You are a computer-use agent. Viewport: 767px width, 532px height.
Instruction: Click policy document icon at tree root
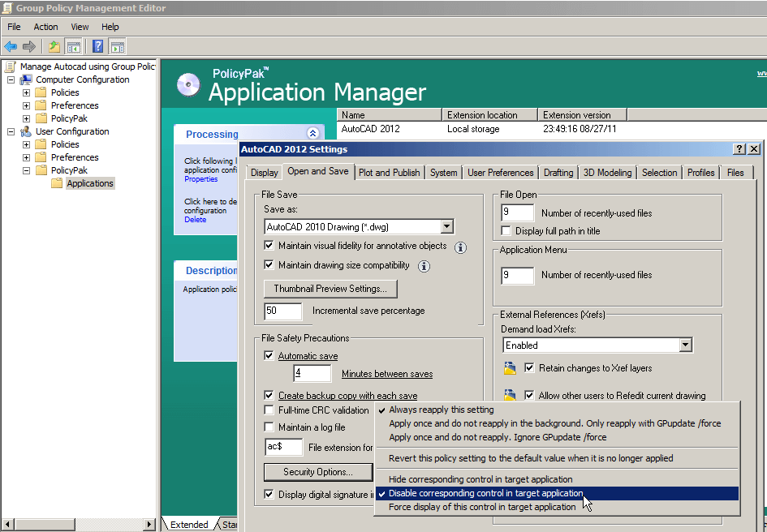click(11, 66)
